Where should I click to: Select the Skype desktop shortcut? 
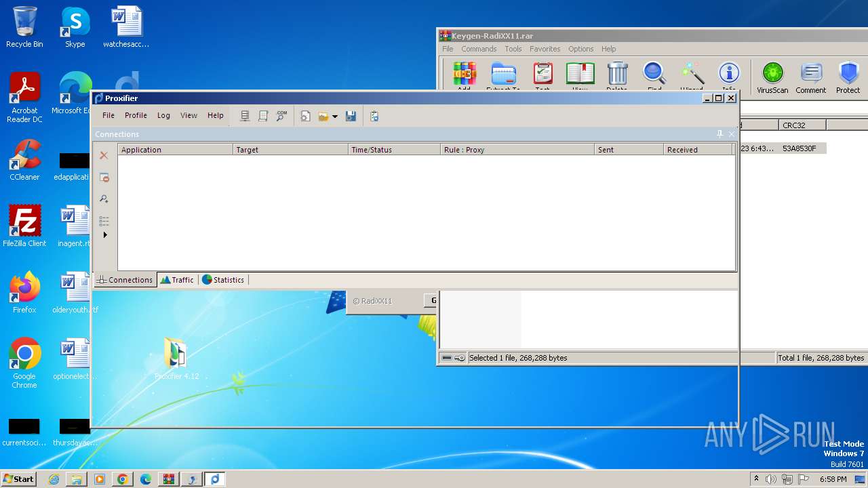coord(75,27)
